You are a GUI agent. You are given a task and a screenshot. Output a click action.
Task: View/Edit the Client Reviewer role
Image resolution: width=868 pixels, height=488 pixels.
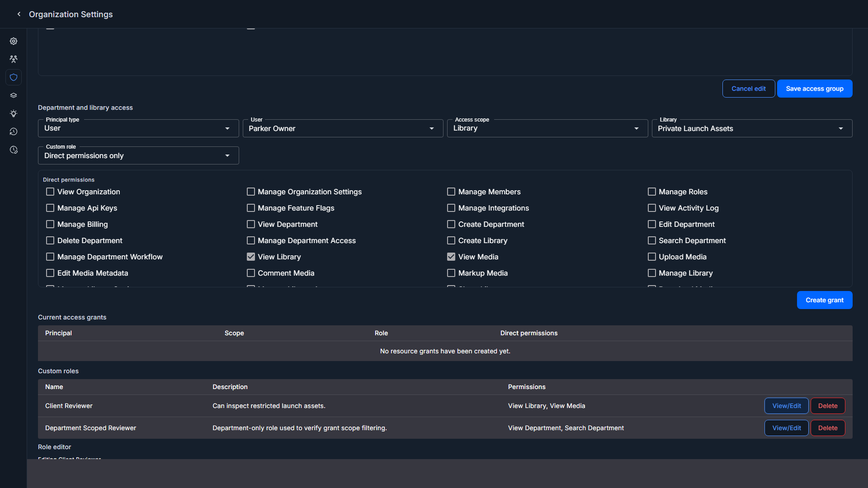click(x=787, y=406)
